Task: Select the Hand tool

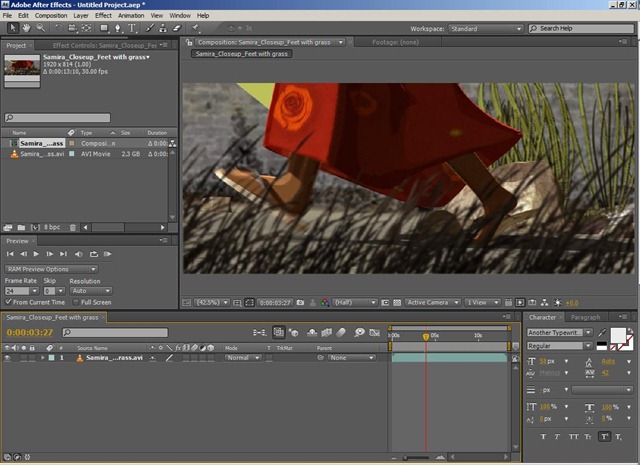Action: point(27,28)
